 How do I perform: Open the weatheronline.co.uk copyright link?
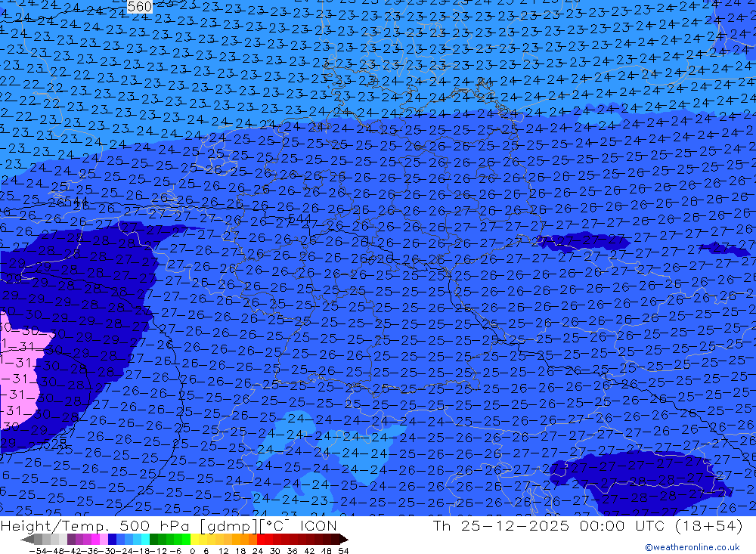pos(692,547)
